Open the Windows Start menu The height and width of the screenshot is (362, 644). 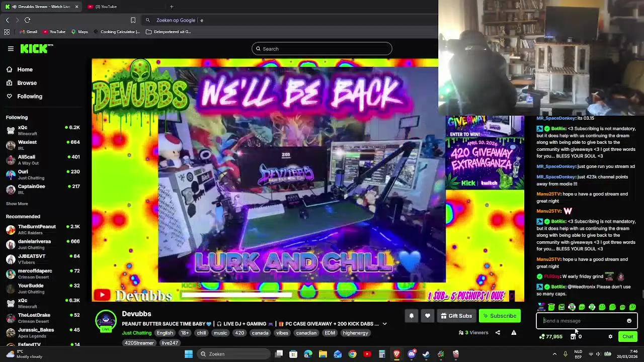tap(189, 354)
